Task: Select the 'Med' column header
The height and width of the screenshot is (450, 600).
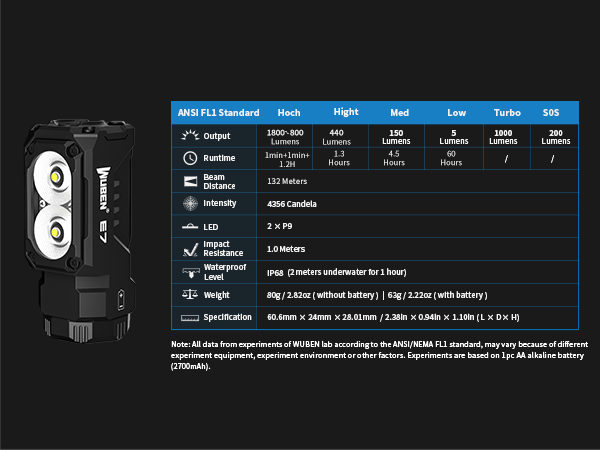Action: 399,112
